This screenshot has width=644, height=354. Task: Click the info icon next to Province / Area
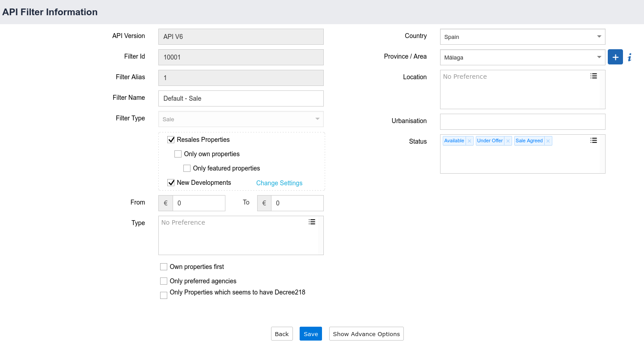(629, 57)
